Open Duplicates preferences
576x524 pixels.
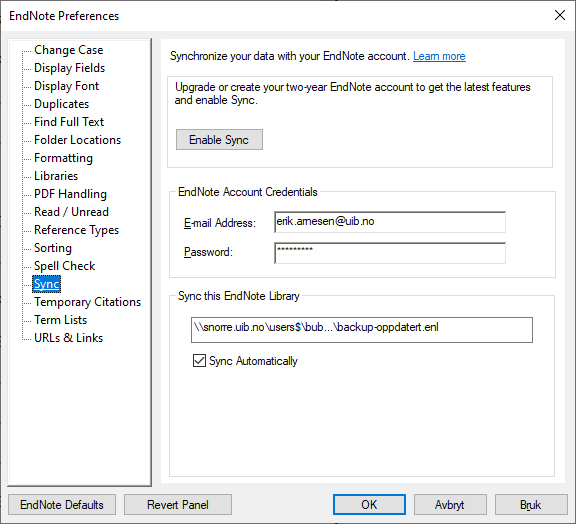click(x=61, y=104)
